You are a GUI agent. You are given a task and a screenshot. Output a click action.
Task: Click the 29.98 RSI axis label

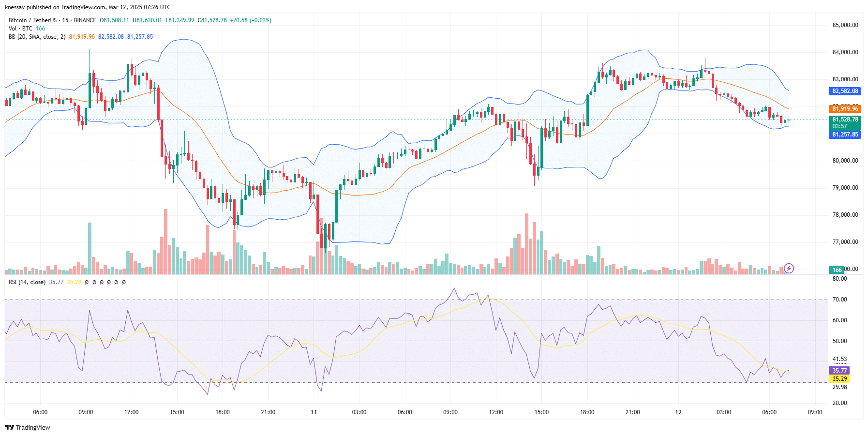tap(839, 387)
